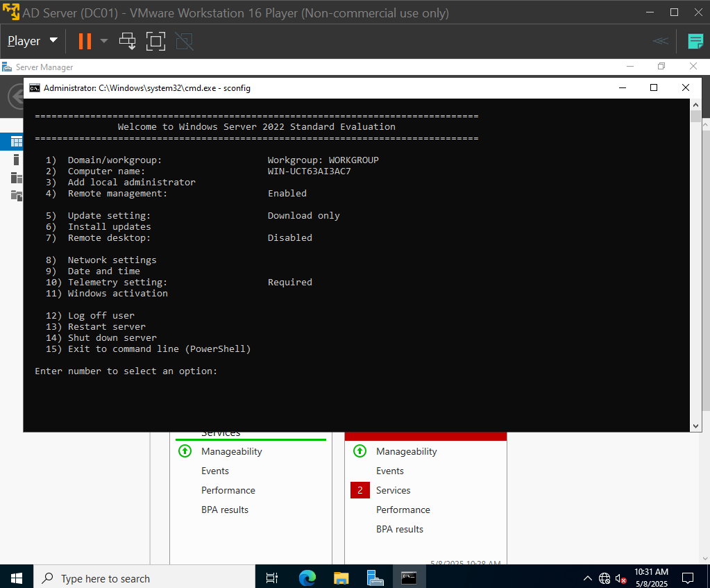Open Events in the left server tile
The image size is (710, 588).
(215, 471)
